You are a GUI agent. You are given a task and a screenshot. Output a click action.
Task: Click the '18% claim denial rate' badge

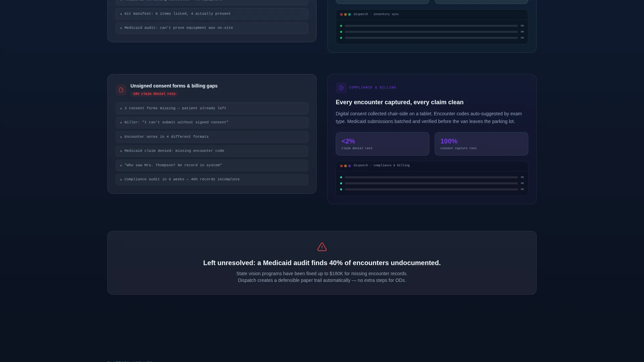pos(154,94)
